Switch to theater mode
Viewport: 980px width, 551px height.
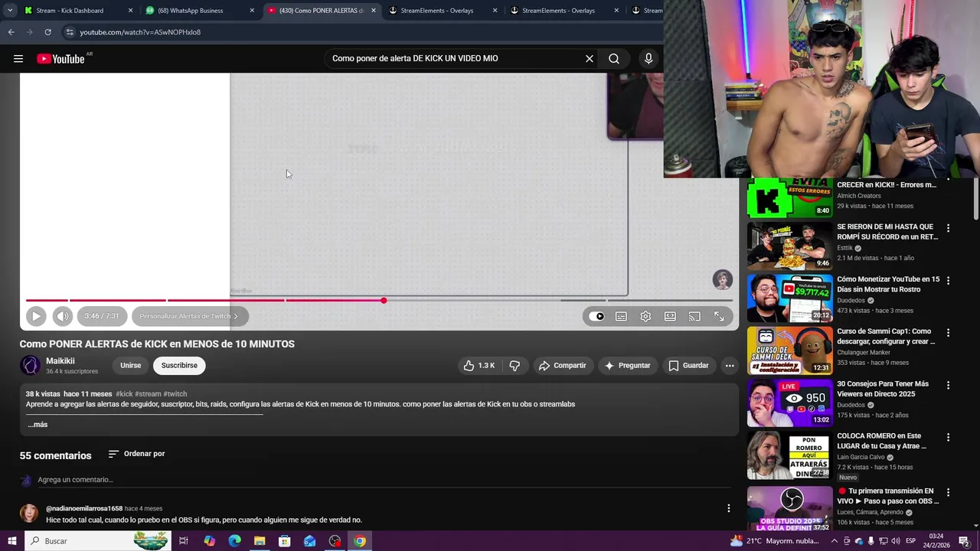pyautogui.click(x=670, y=316)
